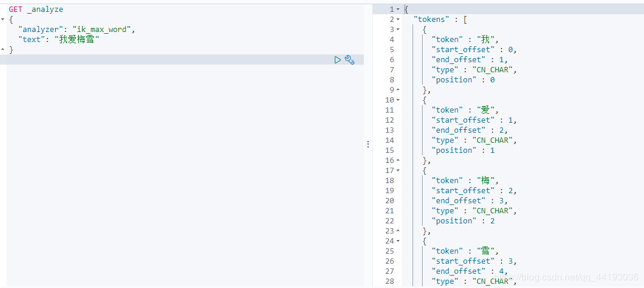This screenshot has width=644, height=288.
Task: Click "end_offset" : 2 on line 13
Action: point(469,130)
